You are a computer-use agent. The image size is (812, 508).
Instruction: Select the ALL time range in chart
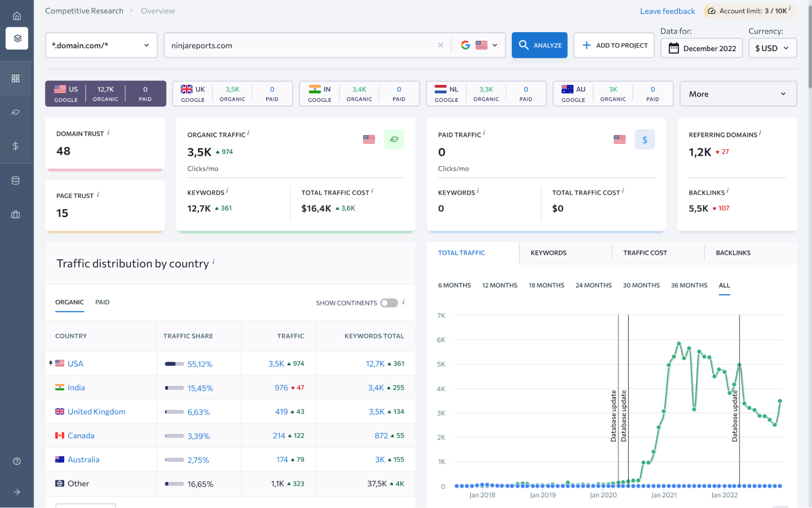click(x=724, y=285)
